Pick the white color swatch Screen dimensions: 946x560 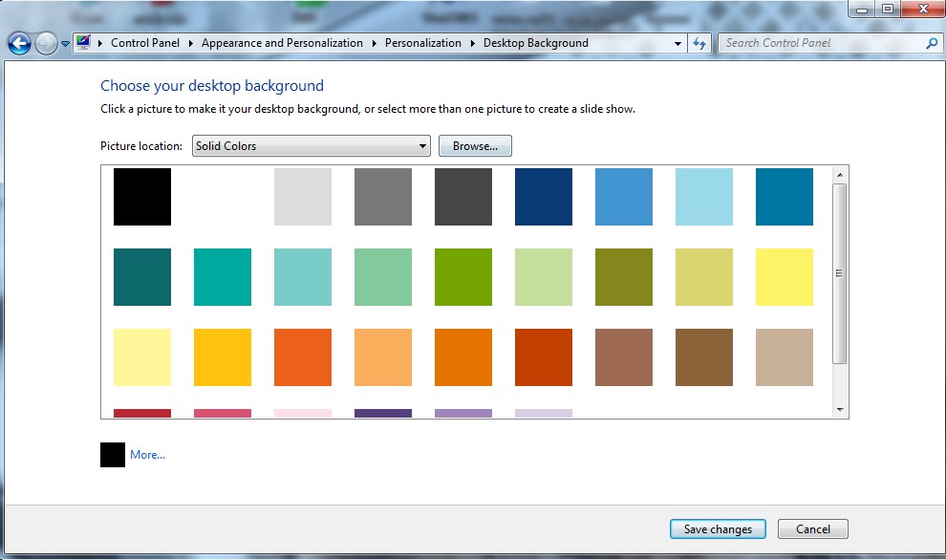click(223, 197)
